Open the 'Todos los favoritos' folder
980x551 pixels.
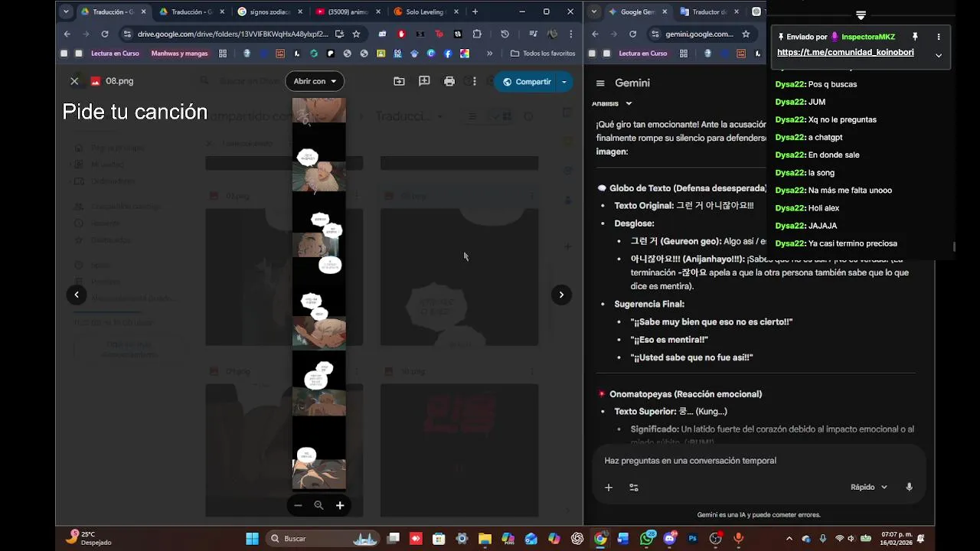543,54
